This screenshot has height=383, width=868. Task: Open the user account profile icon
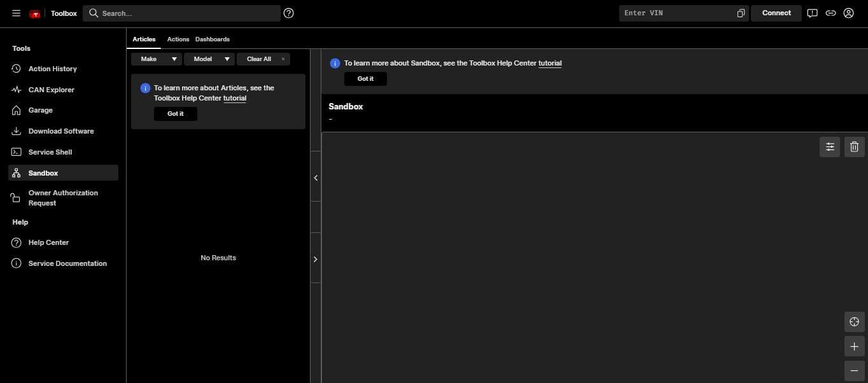point(848,13)
